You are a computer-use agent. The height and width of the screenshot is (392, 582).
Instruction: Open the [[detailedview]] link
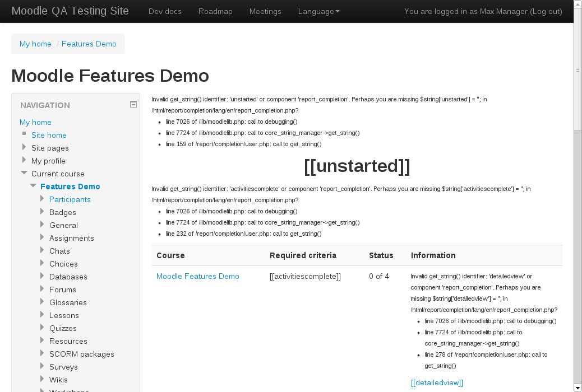click(x=437, y=382)
